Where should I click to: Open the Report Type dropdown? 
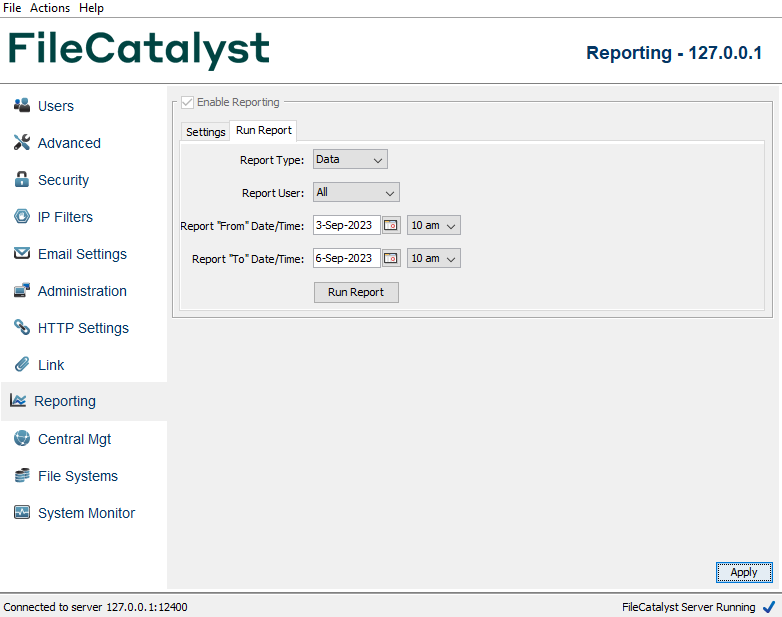[350, 160]
